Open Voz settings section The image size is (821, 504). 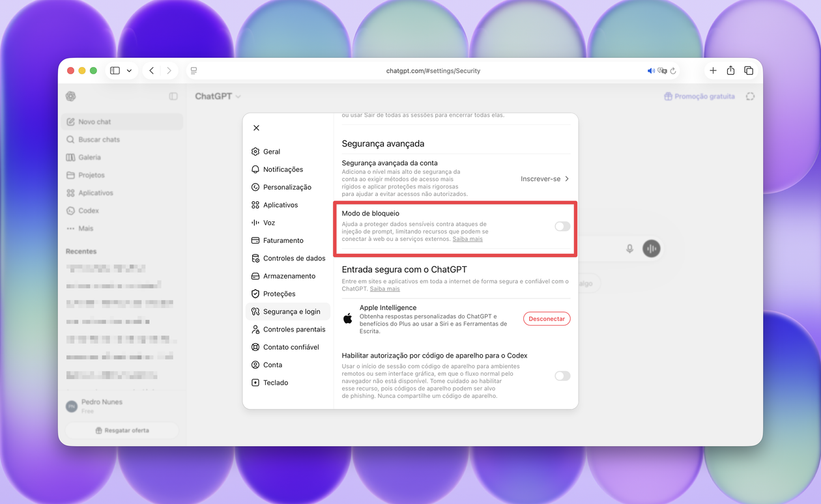coord(288,223)
